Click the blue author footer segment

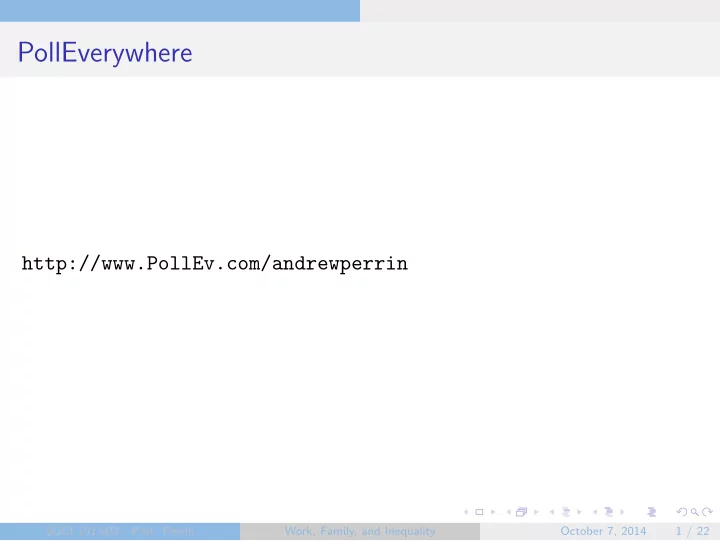120,531
